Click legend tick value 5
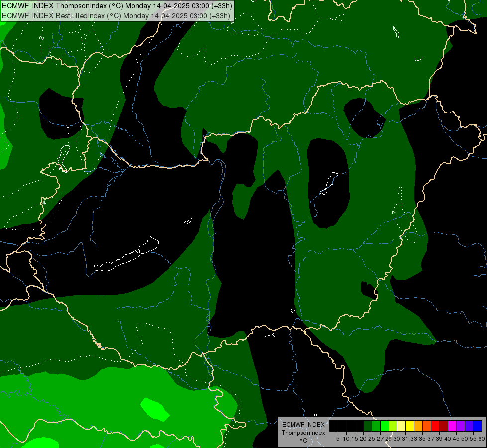The width and height of the screenshot is (487, 448). 338,439
